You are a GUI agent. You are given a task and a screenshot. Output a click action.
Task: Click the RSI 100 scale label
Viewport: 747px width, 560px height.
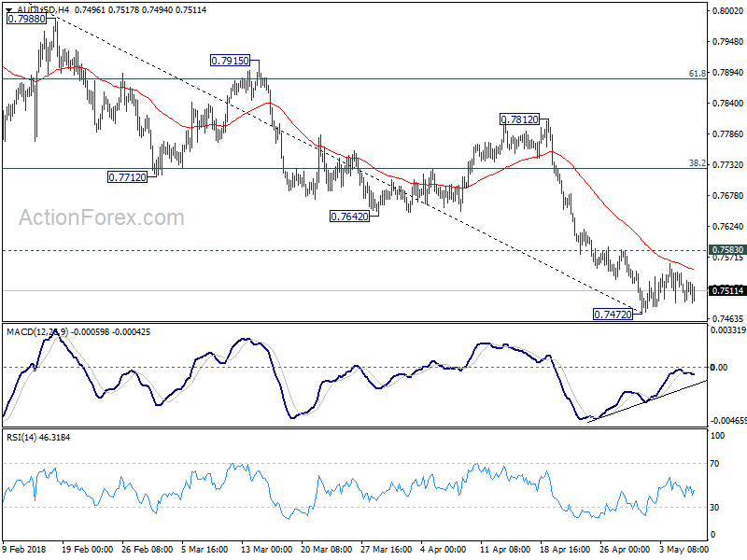coord(716,435)
